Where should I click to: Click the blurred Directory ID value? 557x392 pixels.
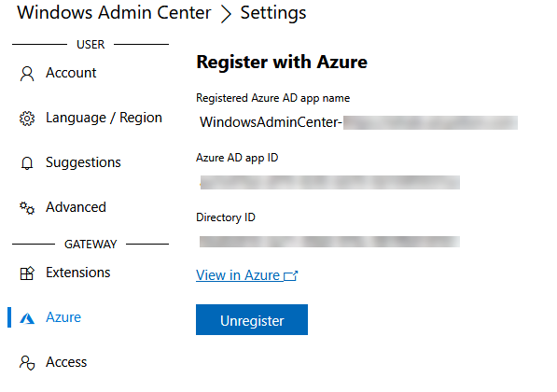[x=329, y=242]
